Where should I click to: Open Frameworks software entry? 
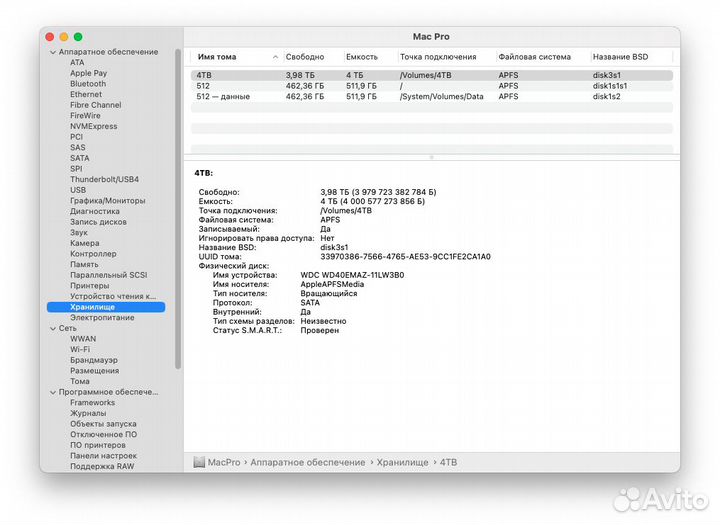pos(93,403)
